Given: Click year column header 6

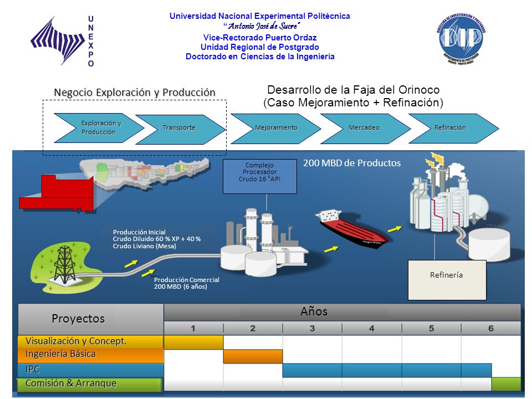Looking at the screenshot, I should coord(491,328).
